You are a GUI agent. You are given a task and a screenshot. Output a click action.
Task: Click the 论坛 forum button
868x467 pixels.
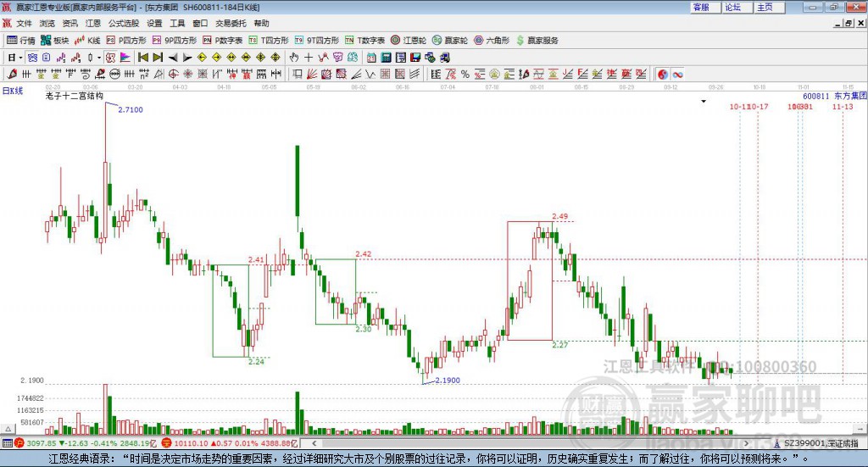tap(737, 7)
